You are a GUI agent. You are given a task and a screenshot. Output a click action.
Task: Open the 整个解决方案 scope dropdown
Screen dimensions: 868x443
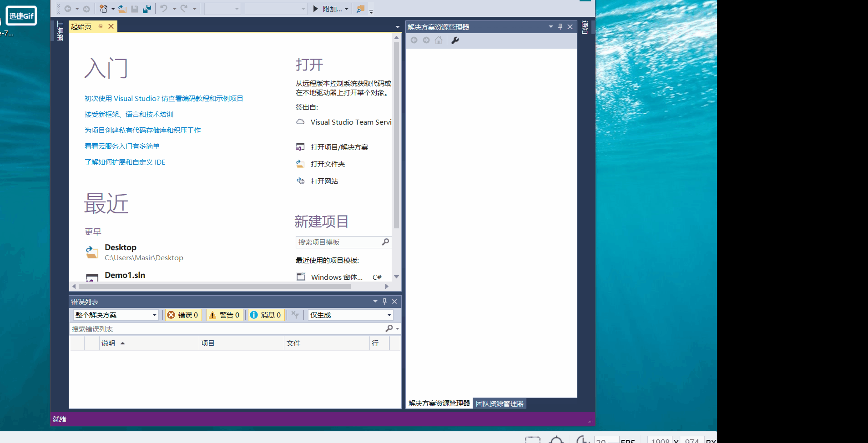point(116,315)
